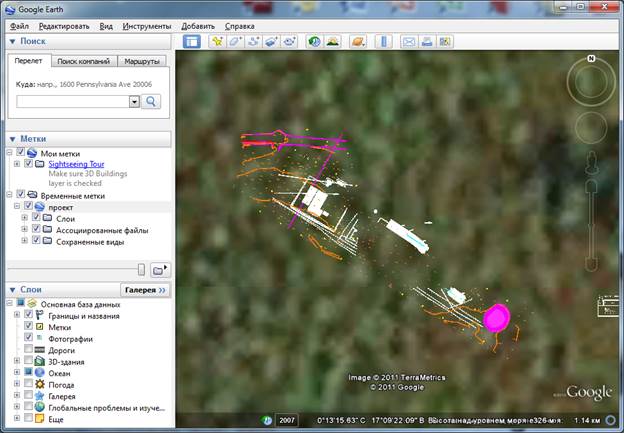Expand the Слои folder under проект
Viewport: 624px width, 433px height.
[x=24, y=218]
